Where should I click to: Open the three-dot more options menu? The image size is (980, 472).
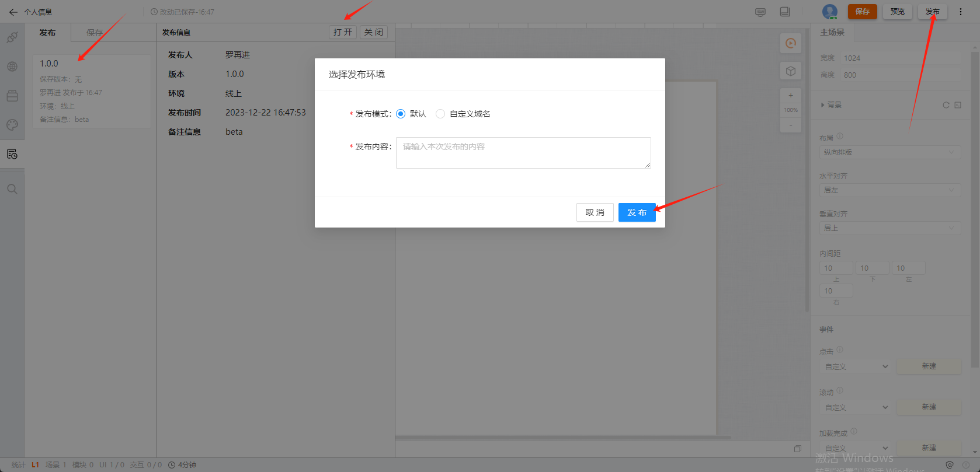(961, 12)
